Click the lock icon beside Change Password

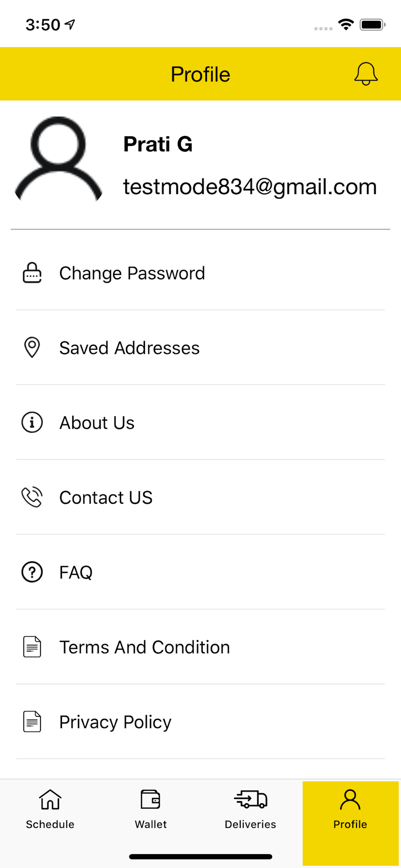pos(32,273)
